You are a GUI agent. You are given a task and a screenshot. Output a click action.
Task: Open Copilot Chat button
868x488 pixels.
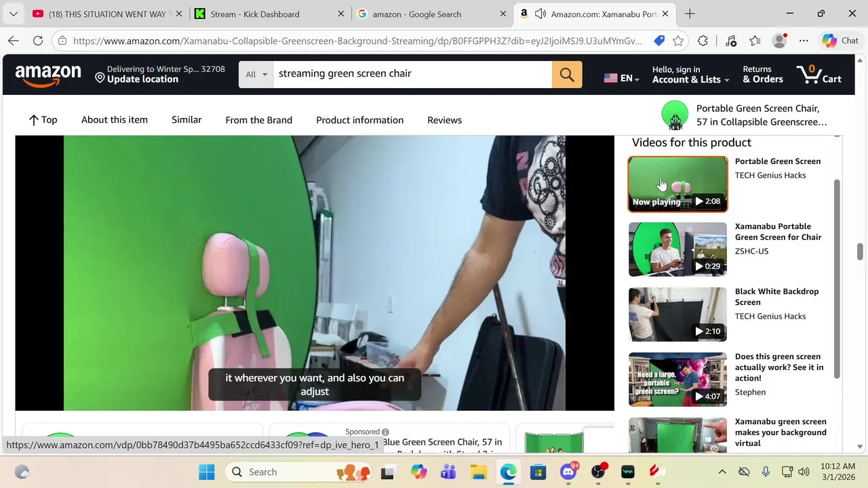pos(841,41)
